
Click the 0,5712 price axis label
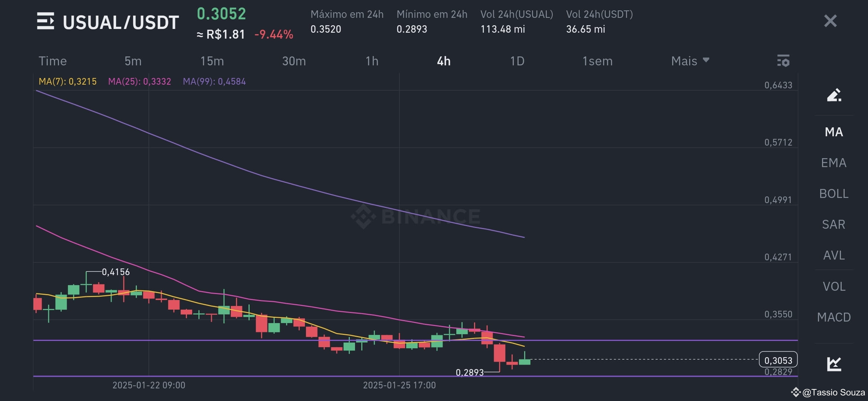point(778,142)
